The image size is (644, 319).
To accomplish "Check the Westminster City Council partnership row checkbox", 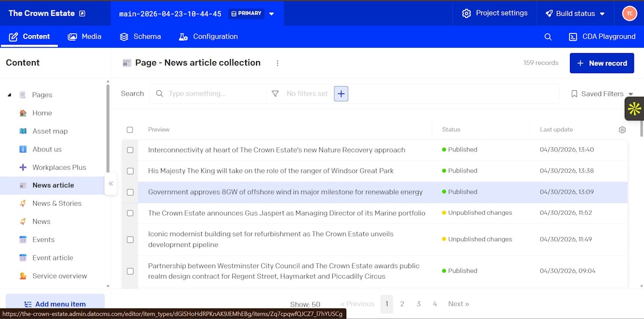I will [x=130, y=271].
